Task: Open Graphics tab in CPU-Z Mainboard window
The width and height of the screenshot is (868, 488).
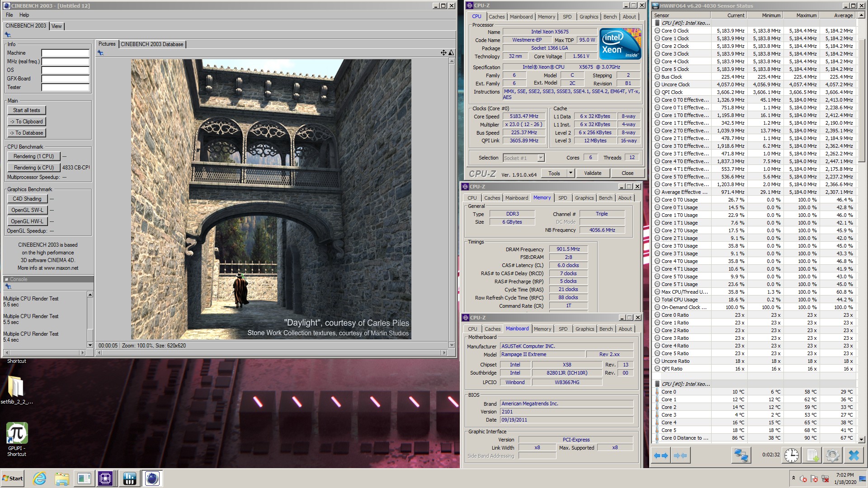Action: 585,329
